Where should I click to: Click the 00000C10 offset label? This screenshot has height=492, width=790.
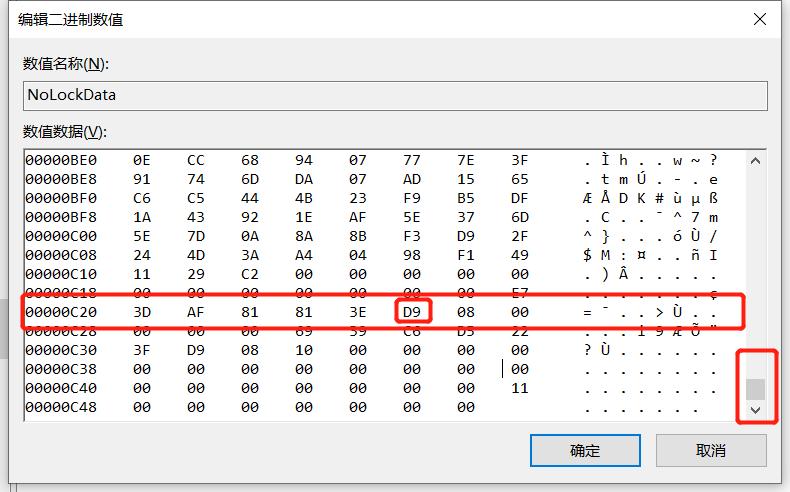61,274
